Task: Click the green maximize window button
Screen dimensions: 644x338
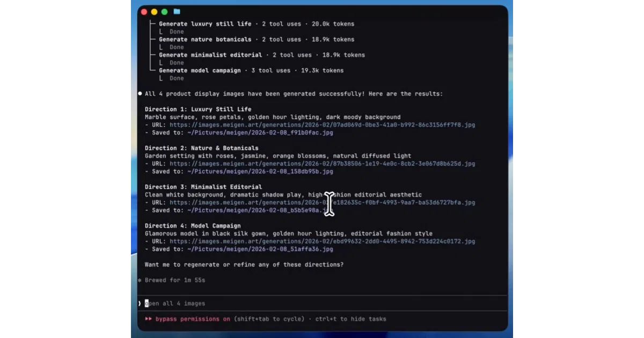Action: tap(165, 12)
